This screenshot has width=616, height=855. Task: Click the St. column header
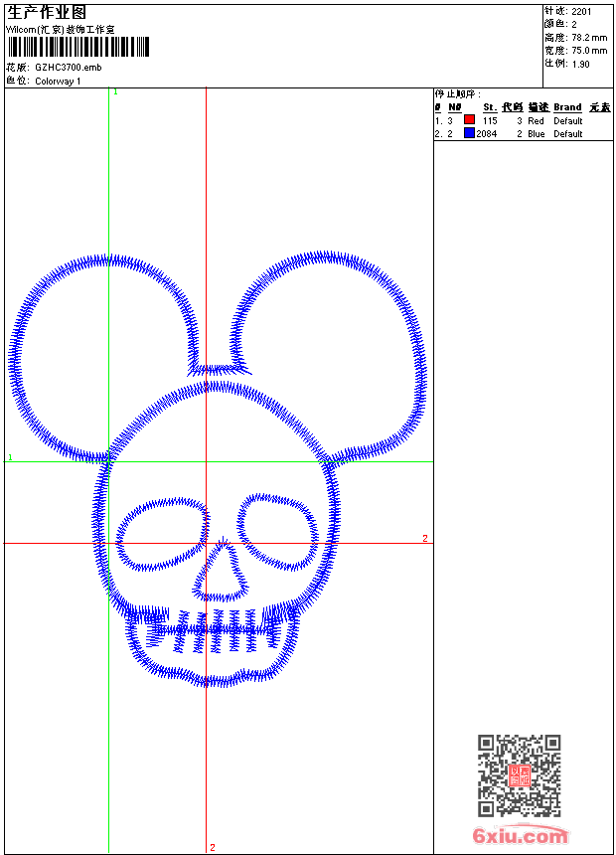pyautogui.click(x=490, y=106)
